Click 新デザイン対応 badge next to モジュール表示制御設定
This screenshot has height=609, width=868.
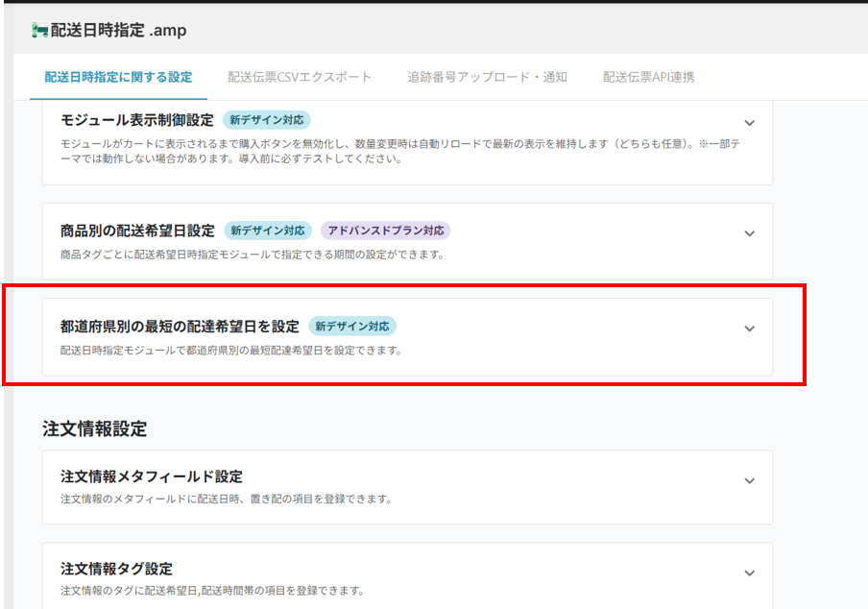click(x=267, y=120)
